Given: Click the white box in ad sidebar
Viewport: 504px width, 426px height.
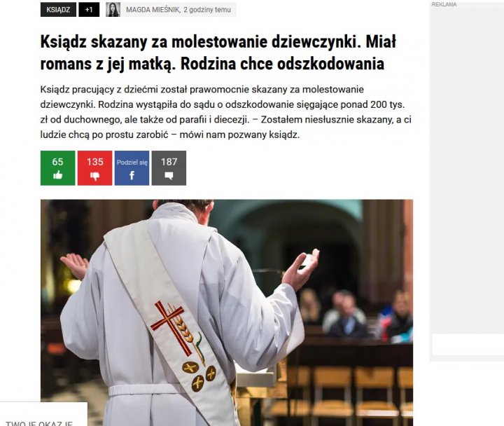Looking at the screenshot, I should tap(468, 345).
